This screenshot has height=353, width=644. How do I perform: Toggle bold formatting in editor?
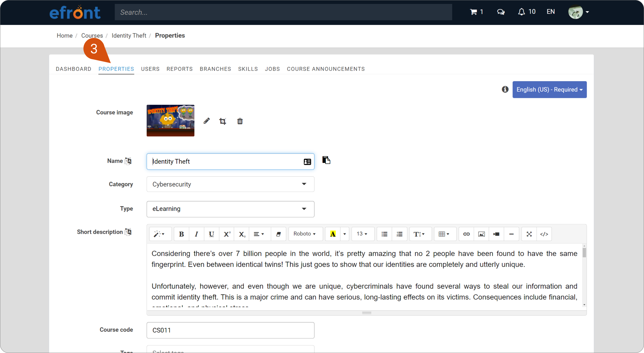[x=181, y=234]
